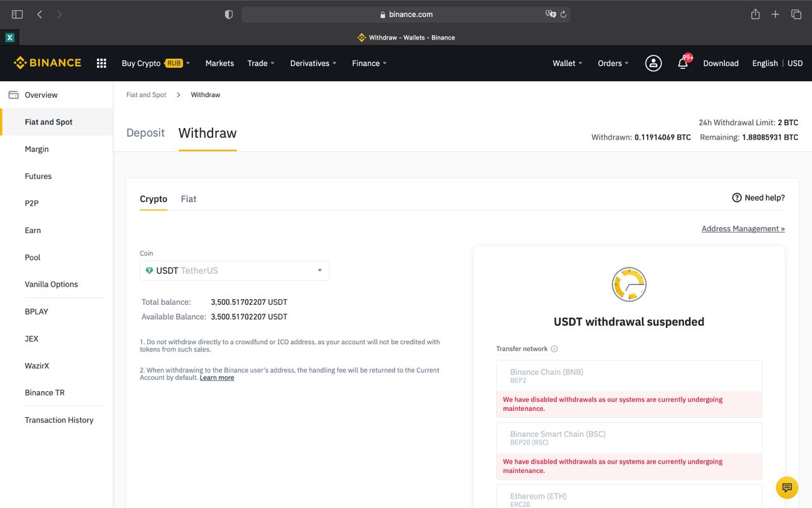Expand the Orders menu dropdown
Screen dimensions: 812x508
tap(613, 63)
